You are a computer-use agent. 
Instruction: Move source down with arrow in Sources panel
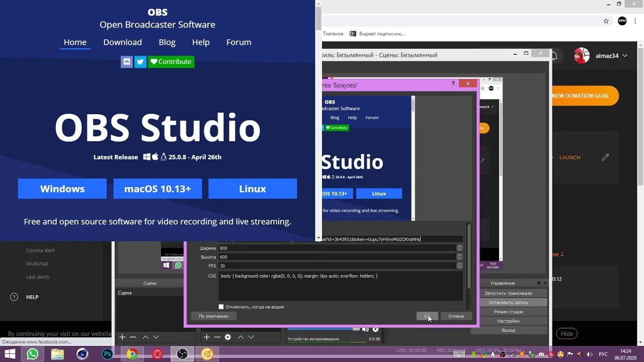click(251, 337)
